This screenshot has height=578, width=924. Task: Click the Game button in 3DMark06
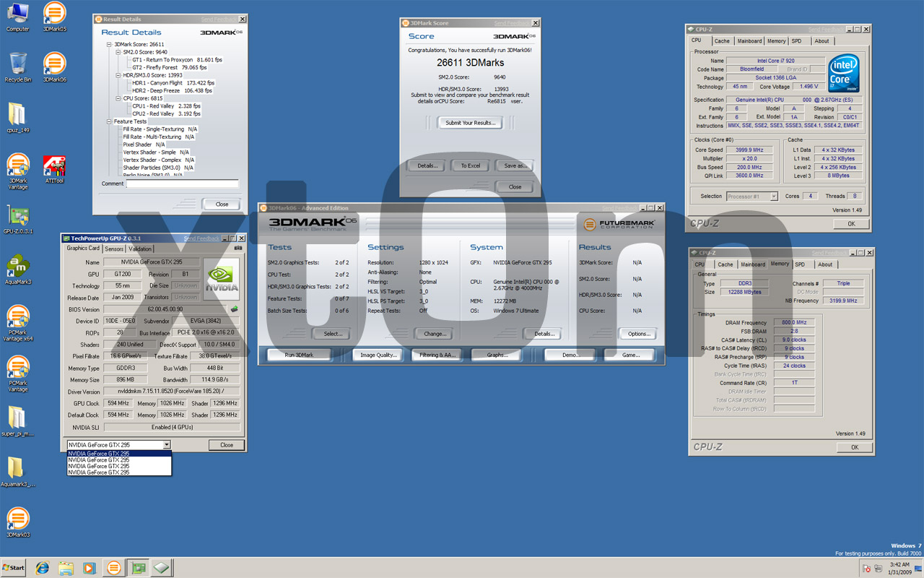pos(631,355)
